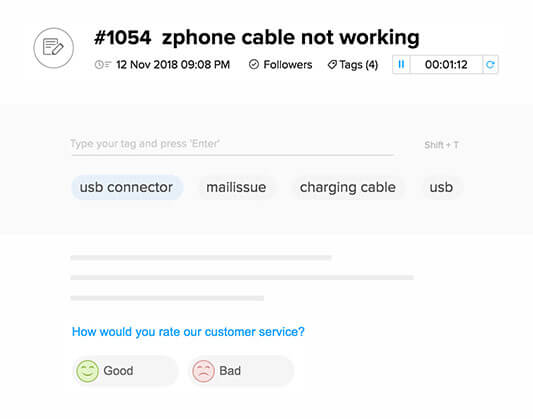
Task: Click the tag icon beside Tags (4)
Action: click(x=332, y=65)
